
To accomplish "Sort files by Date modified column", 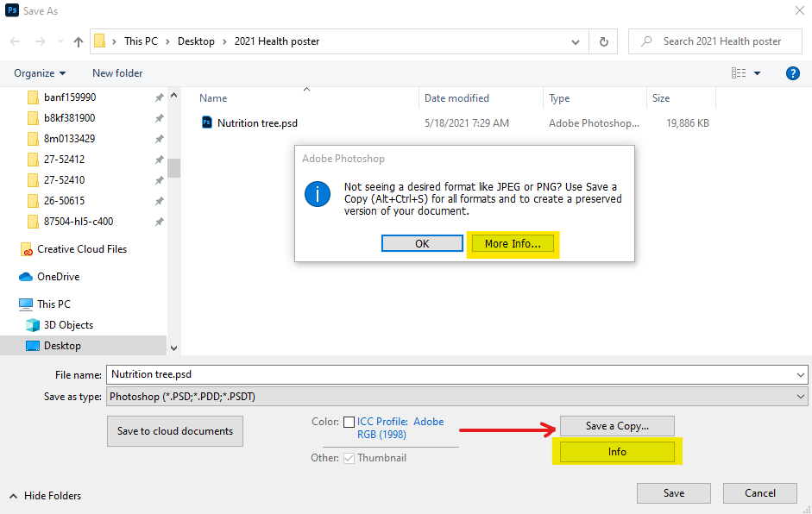I will (456, 97).
